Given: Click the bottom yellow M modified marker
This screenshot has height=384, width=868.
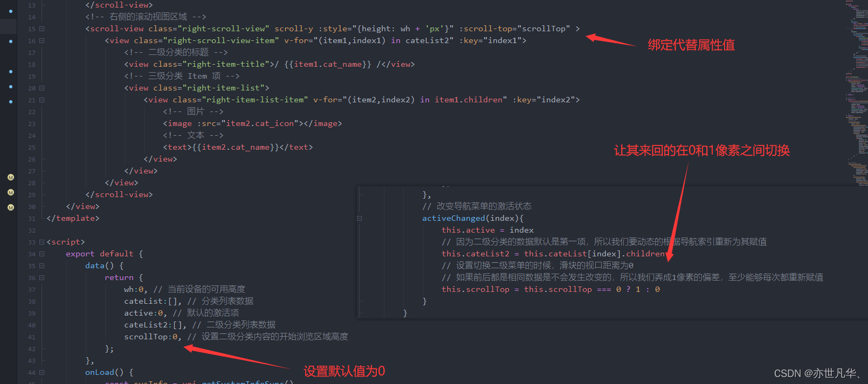Looking at the screenshot, I should pyautogui.click(x=11, y=207).
